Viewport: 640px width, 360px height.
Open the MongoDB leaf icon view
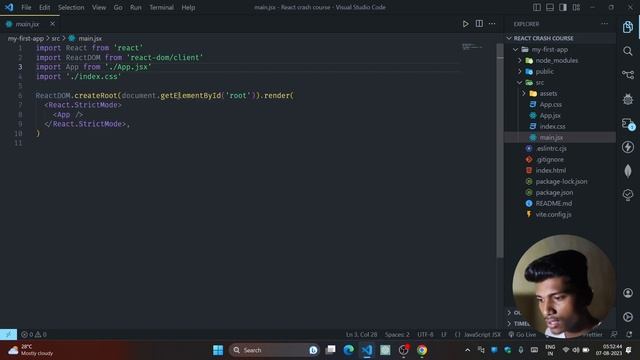[628, 171]
